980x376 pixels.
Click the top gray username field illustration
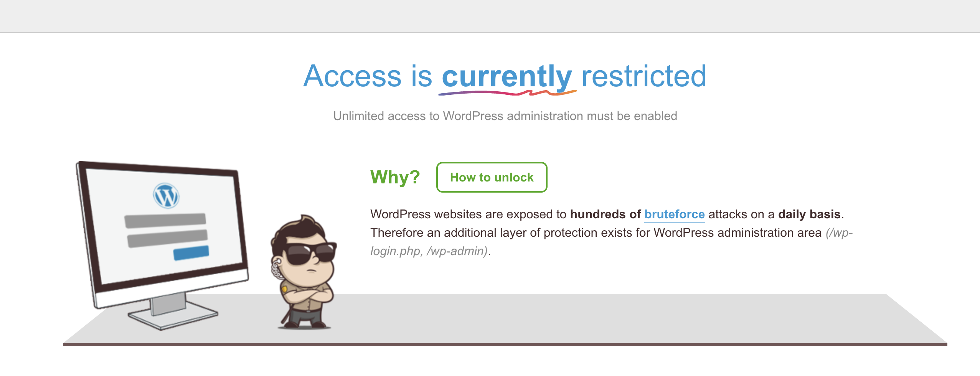tap(165, 220)
